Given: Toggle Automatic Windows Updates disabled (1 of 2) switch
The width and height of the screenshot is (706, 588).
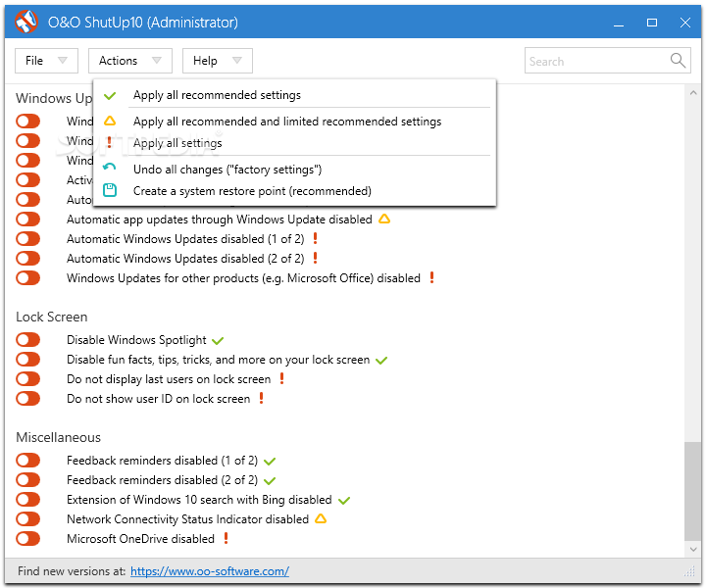Looking at the screenshot, I should (x=27, y=238).
